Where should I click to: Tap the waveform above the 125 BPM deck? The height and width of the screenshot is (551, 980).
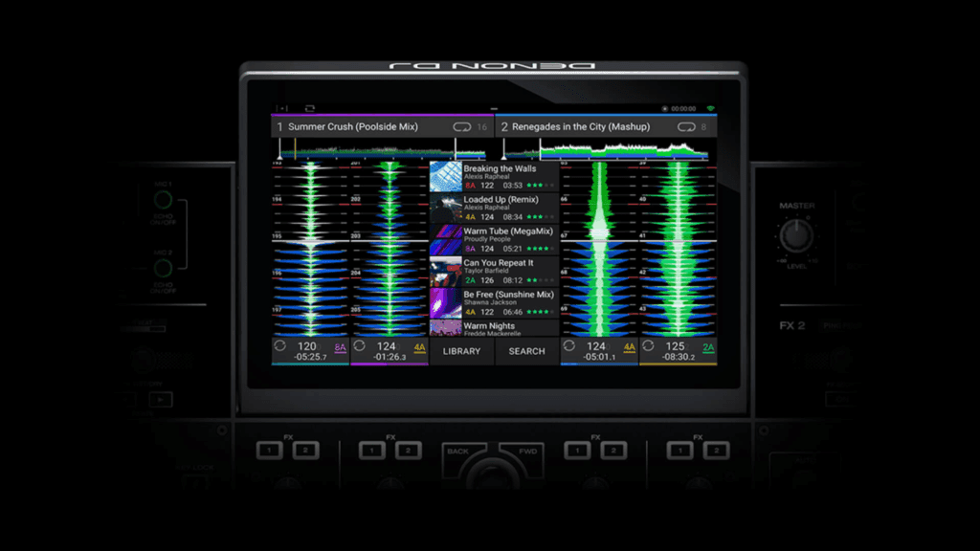(679, 250)
